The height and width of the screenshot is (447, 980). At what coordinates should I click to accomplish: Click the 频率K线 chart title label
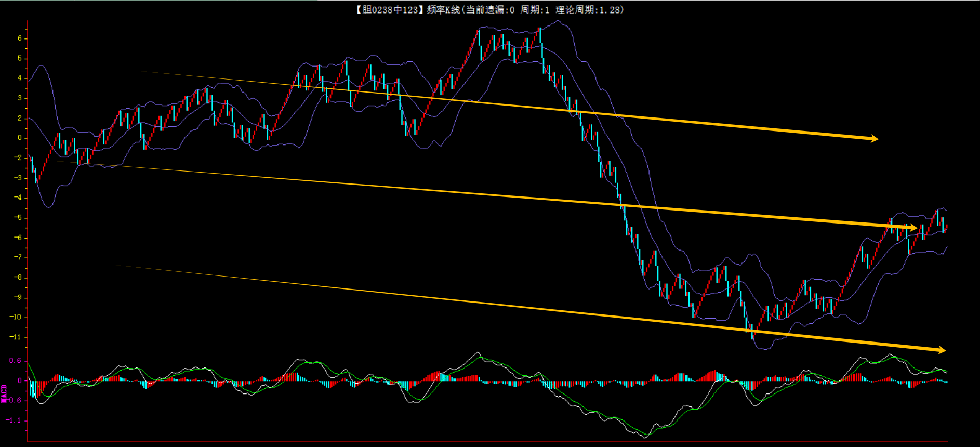443,10
